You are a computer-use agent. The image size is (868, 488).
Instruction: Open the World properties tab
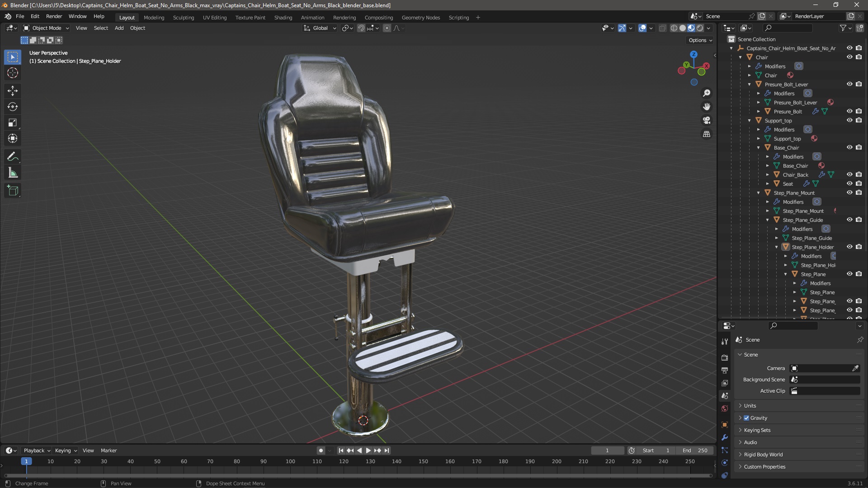[725, 408]
